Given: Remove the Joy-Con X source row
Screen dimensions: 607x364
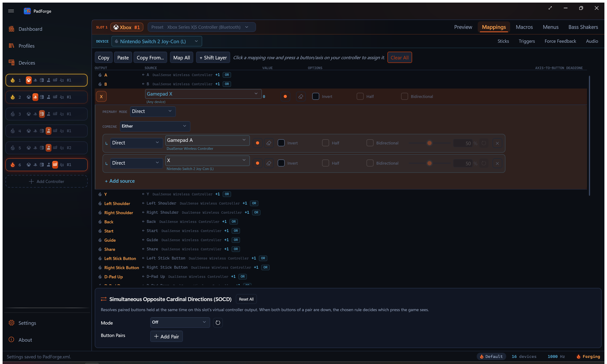Looking at the screenshot, I should [x=497, y=164].
